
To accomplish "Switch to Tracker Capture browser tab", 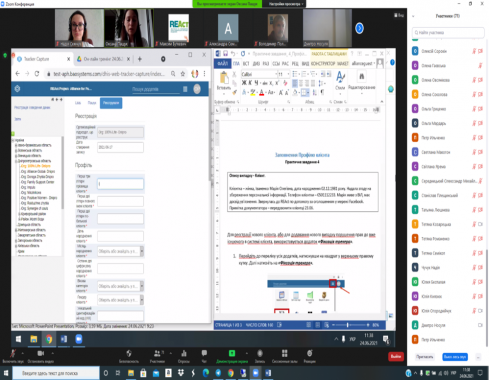I will click(x=42, y=59).
